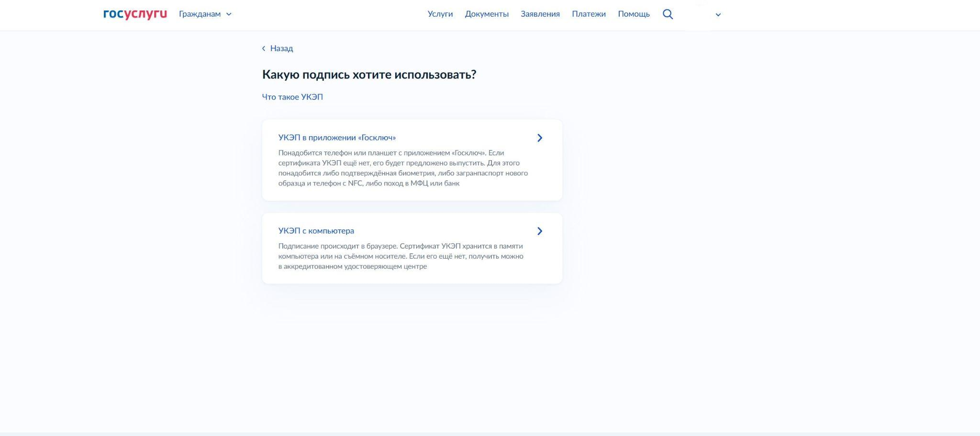Open the Что такое УКЭП link
The image size is (980, 436).
(x=292, y=97)
